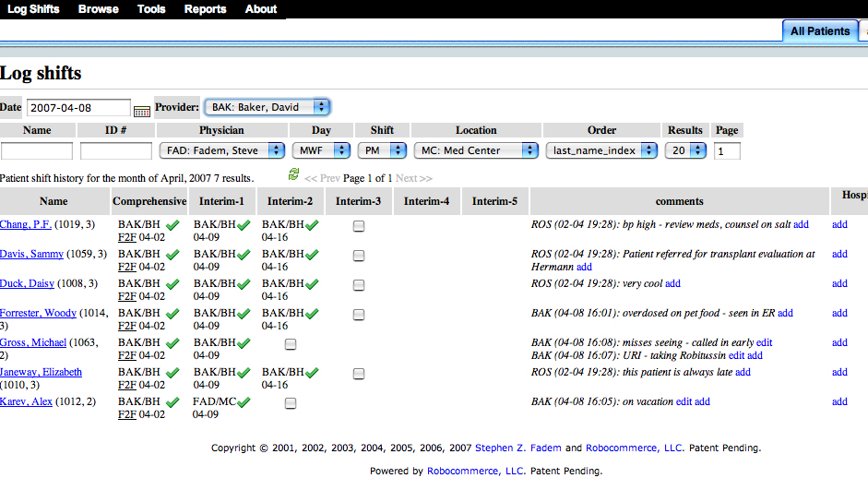The width and height of the screenshot is (868, 490).
Task: Click the ID # filter input field
Action: (x=115, y=150)
